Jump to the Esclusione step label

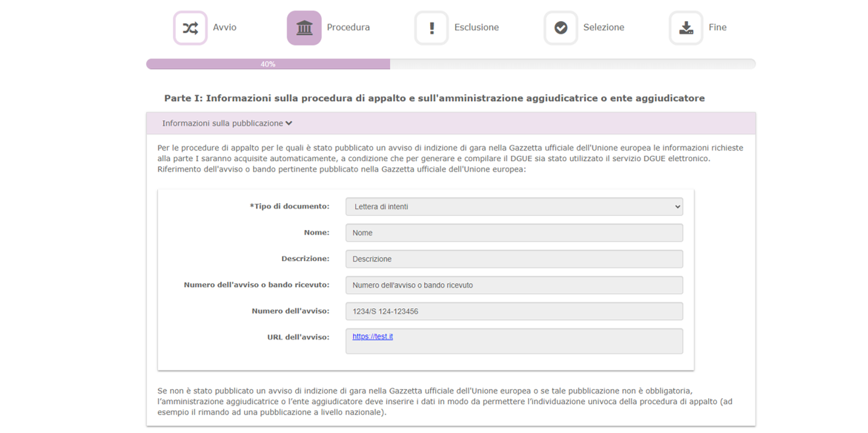click(476, 28)
